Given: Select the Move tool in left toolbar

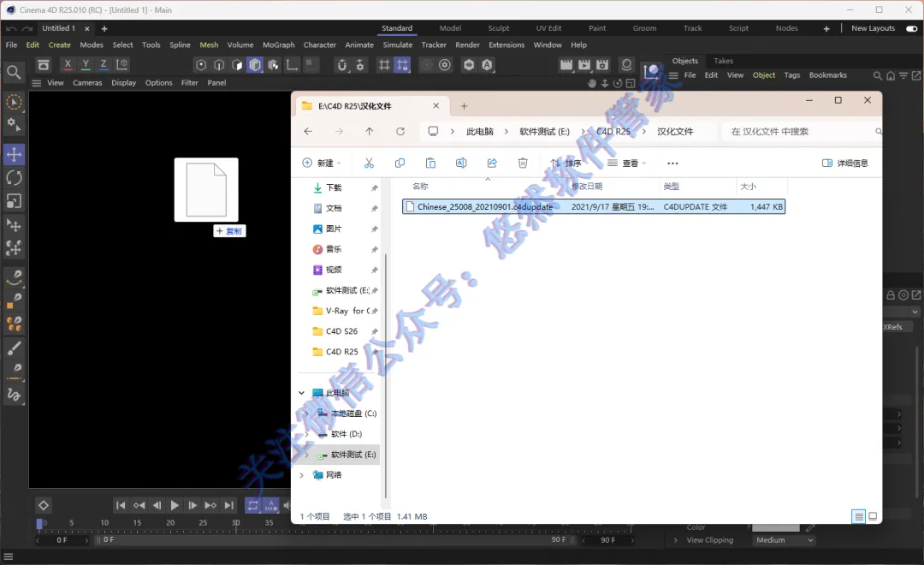Looking at the screenshot, I should pos(14,155).
